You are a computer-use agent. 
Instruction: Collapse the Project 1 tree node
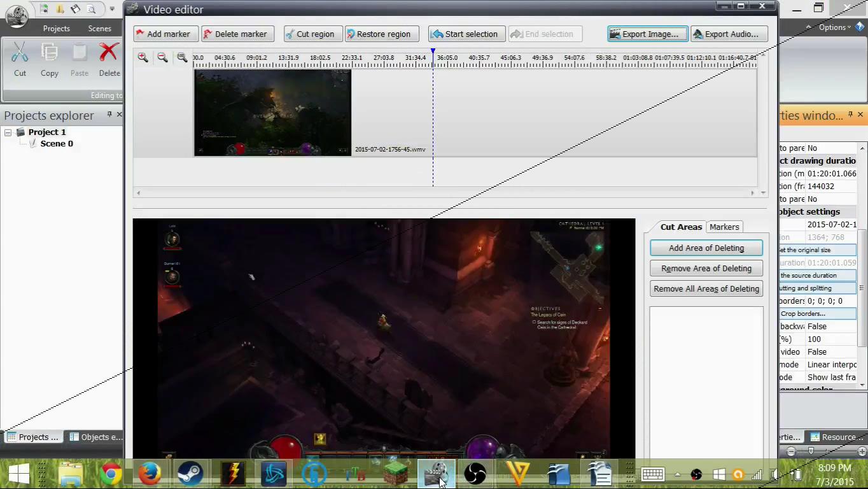tap(8, 132)
